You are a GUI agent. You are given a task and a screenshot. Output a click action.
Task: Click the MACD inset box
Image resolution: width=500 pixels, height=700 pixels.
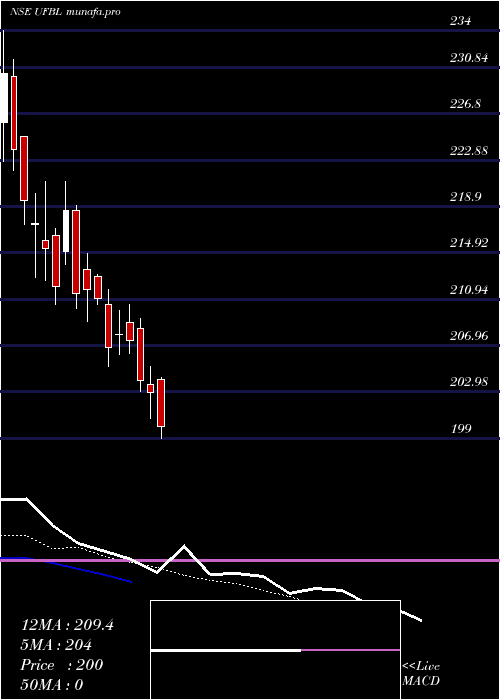coord(275,650)
